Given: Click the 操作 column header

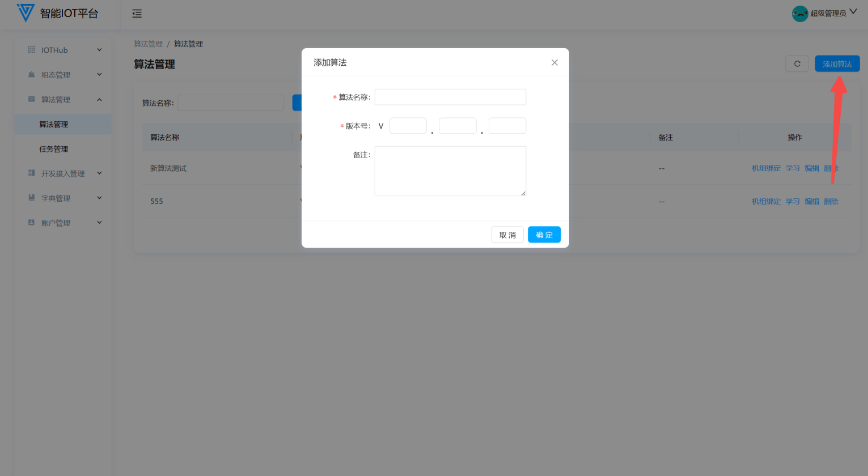Looking at the screenshot, I should 795,137.
